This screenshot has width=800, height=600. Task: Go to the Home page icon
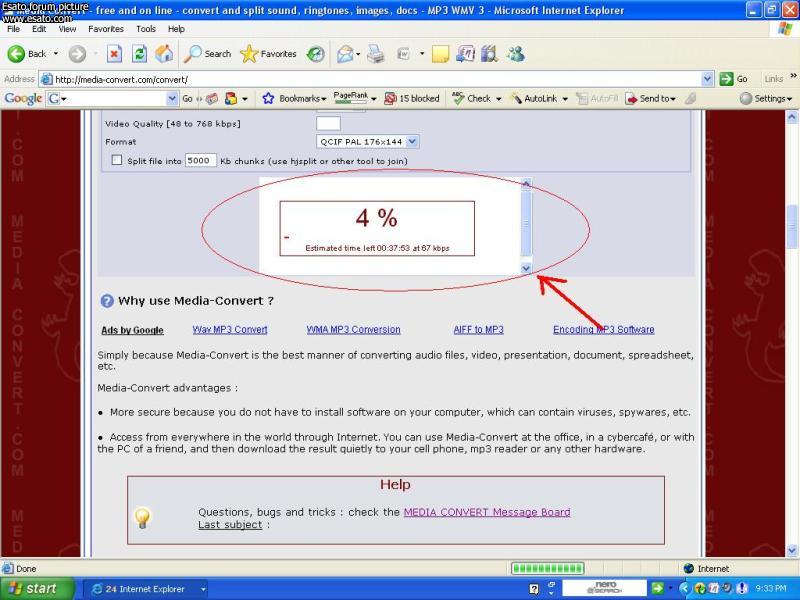164,54
